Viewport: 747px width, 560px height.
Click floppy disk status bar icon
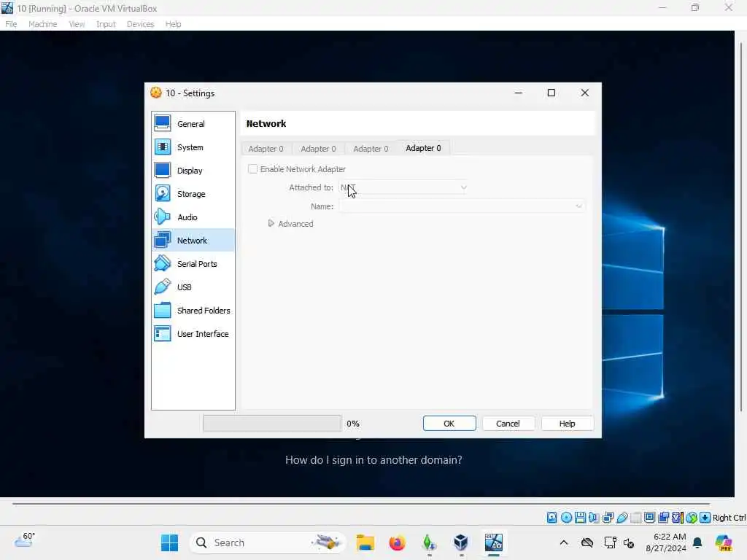tap(580, 518)
